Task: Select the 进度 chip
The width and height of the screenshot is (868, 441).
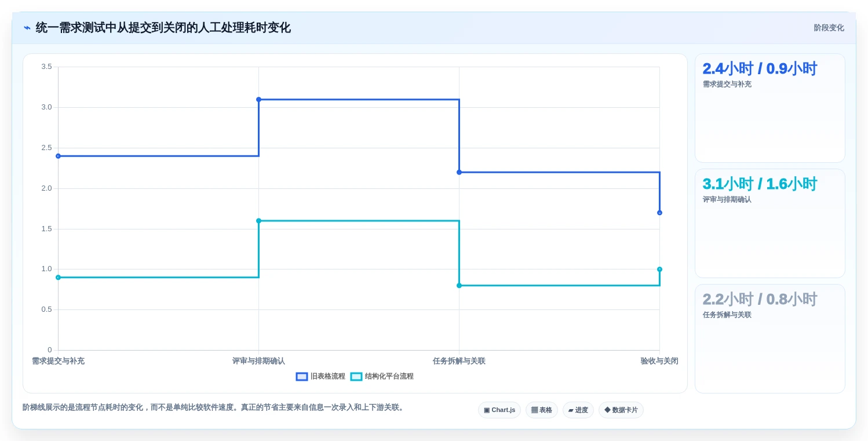Action: 578,410
